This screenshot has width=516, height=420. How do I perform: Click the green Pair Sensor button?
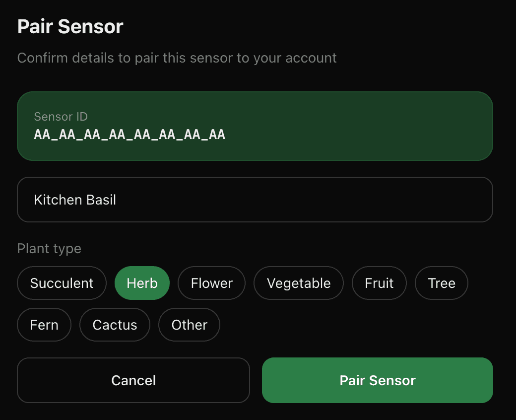coord(378,380)
